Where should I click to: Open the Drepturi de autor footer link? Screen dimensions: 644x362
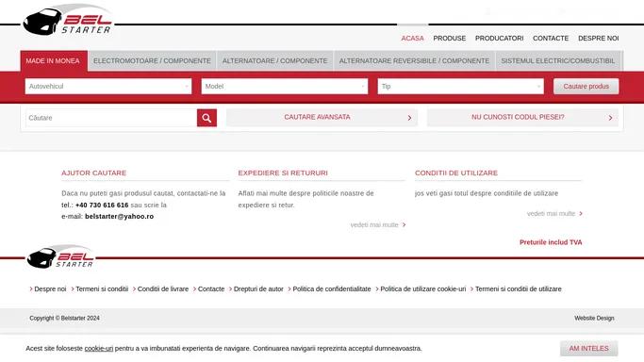click(x=258, y=289)
